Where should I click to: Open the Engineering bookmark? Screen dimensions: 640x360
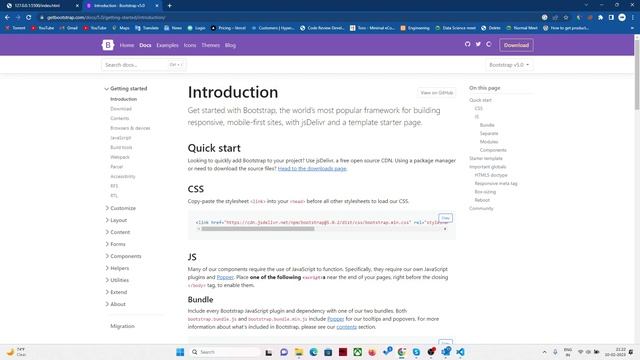pyautogui.click(x=415, y=28)
